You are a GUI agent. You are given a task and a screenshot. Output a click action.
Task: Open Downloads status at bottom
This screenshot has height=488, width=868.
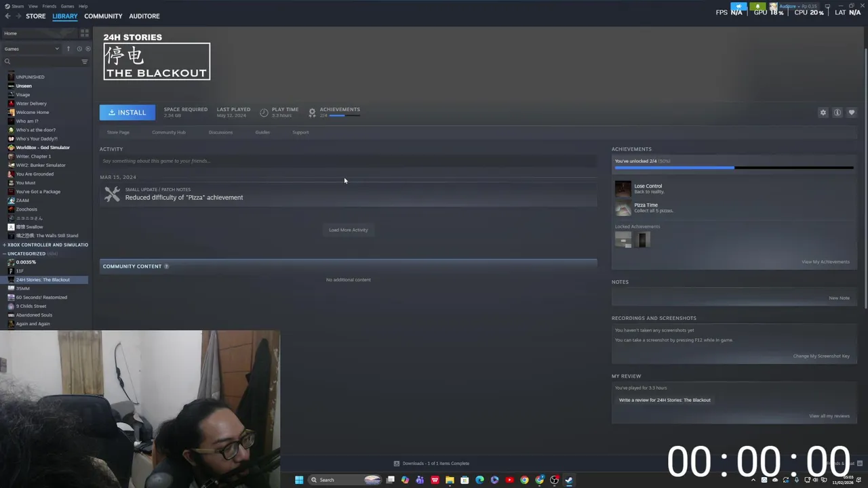point(432,464)
